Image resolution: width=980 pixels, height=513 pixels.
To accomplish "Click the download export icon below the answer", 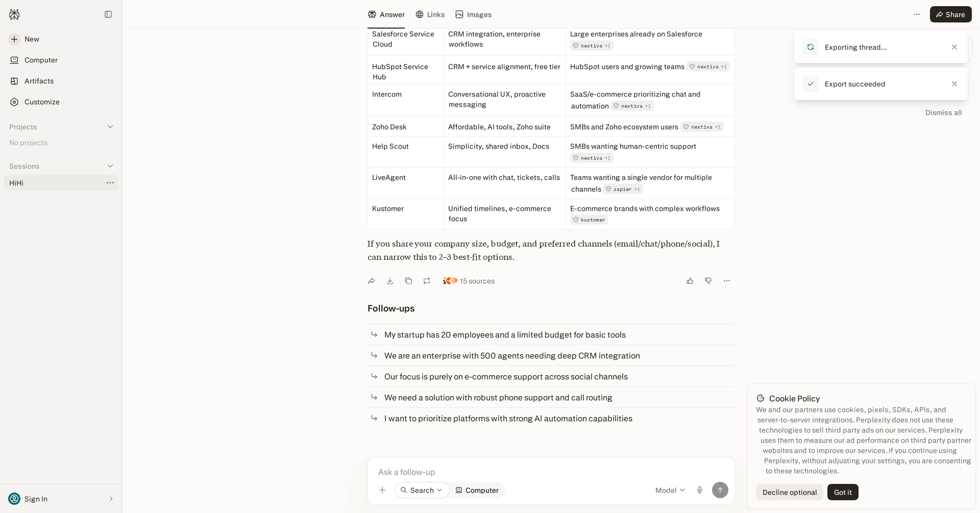I will 390,281.
